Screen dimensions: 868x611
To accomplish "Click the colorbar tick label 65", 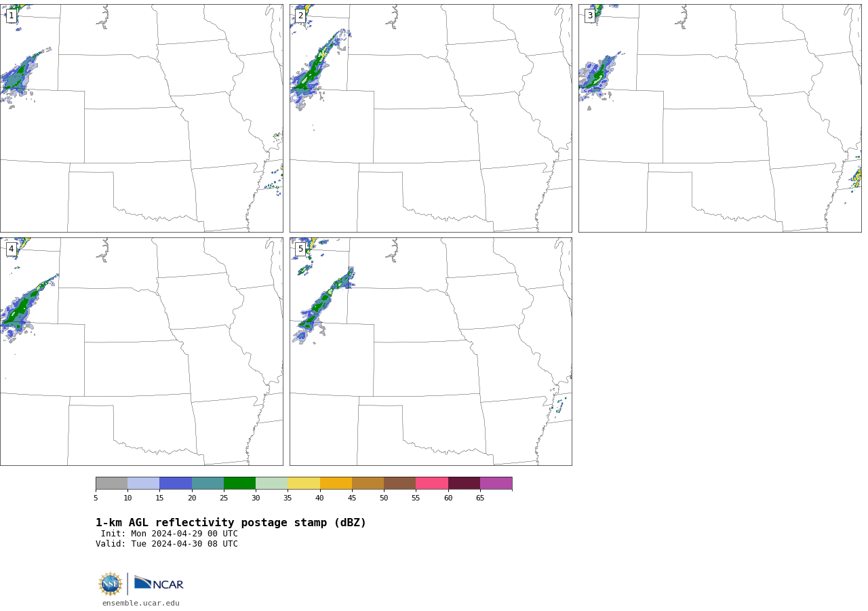I will pyautogui.click(x=480, y=498).
